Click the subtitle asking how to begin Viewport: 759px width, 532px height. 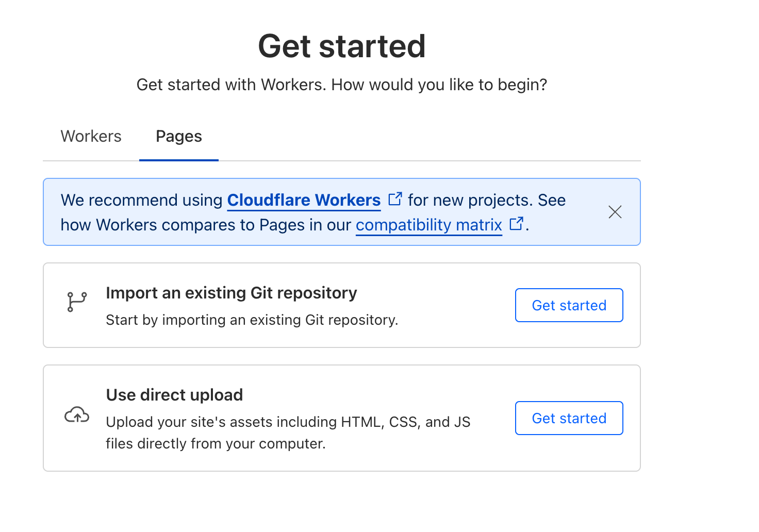[342, 85]
